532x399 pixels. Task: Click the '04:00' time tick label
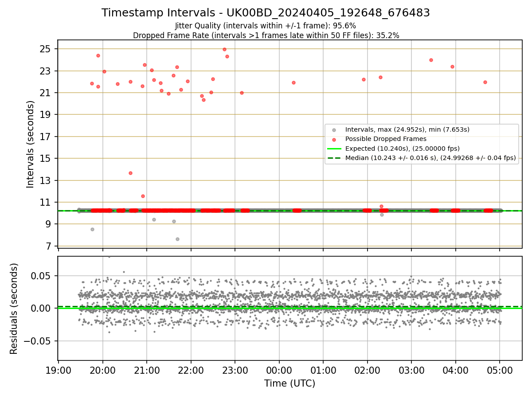click(x=456, y=370)
